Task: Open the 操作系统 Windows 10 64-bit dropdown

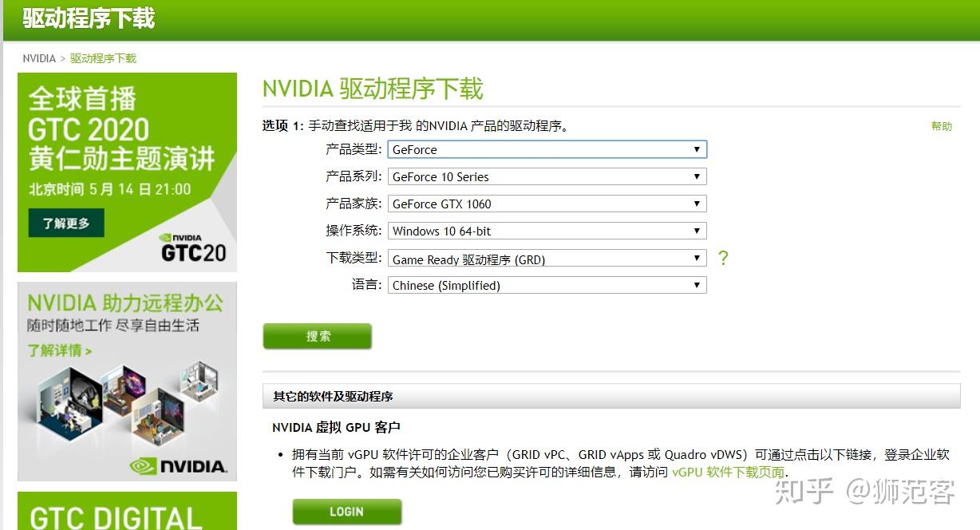Action: tap(547, 231)
